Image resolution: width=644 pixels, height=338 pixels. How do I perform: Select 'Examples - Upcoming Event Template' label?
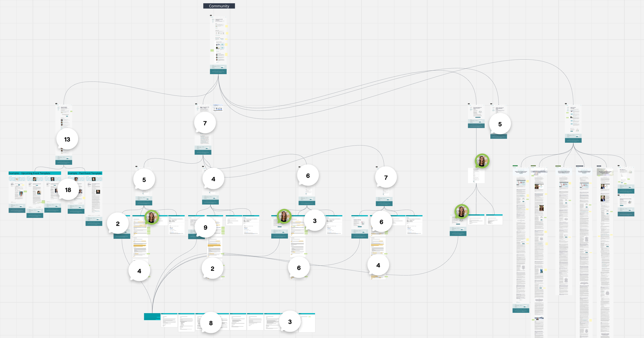(35, 173)
